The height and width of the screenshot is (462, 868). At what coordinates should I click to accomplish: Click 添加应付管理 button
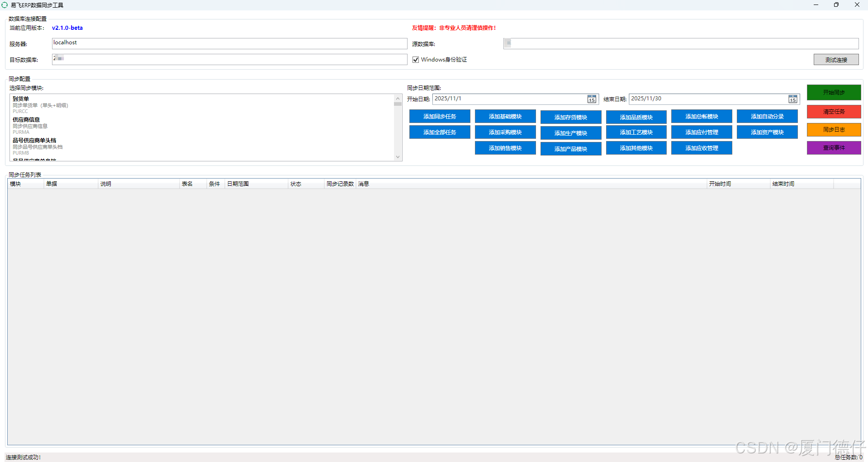click(702, 132)
